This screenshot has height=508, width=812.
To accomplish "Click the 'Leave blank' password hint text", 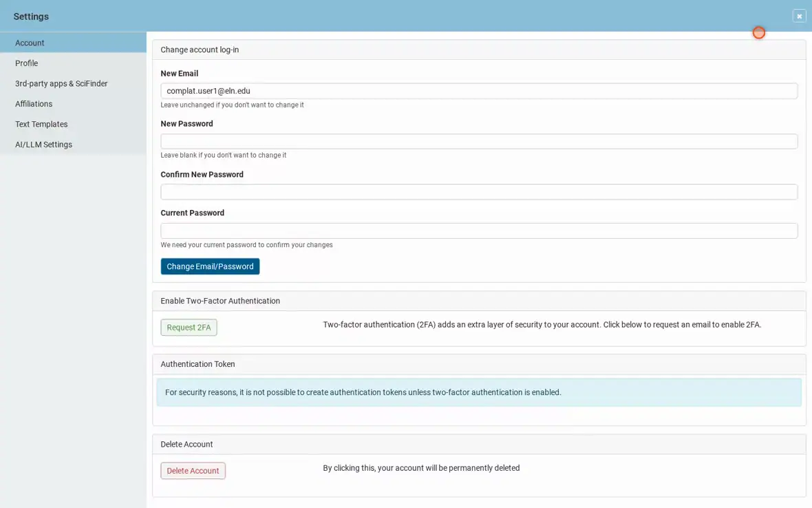I will coord(223,155).
